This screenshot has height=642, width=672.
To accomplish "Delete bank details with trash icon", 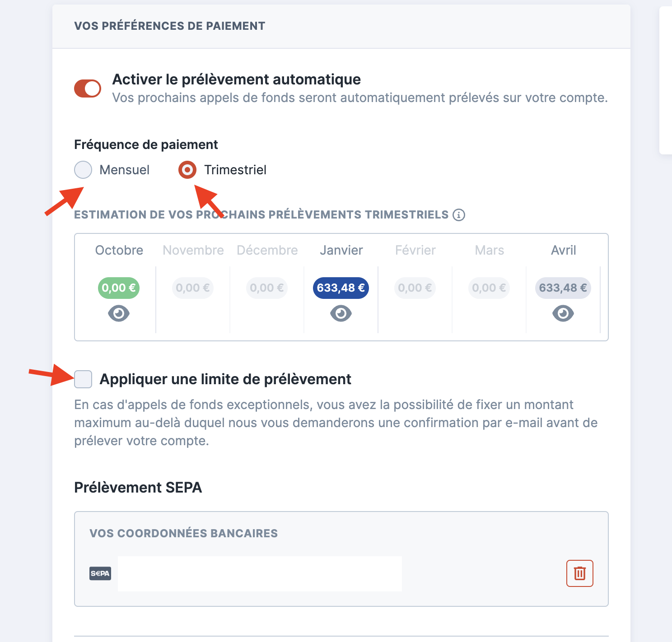I will coord(579,573).
